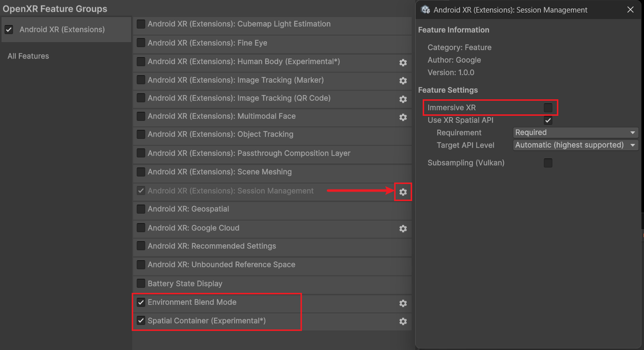Enable Multimodal Face checkbox
The width and height of the screenshot is (644, 350).
141,116
